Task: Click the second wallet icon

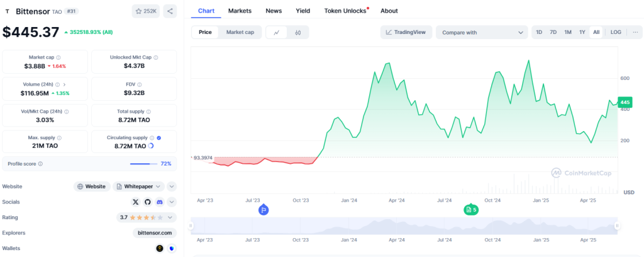Action: (172, 248)
